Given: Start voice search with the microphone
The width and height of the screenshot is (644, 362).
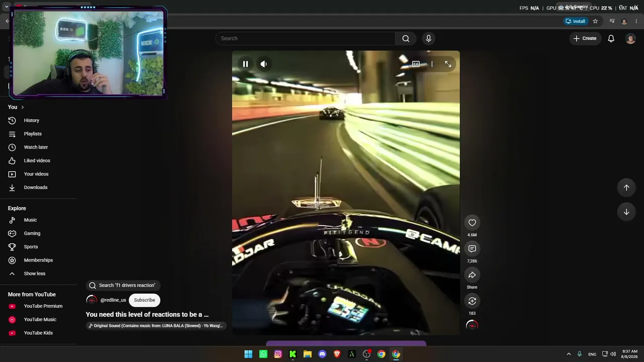Looking at the screenshot, I should click(429, 38).
